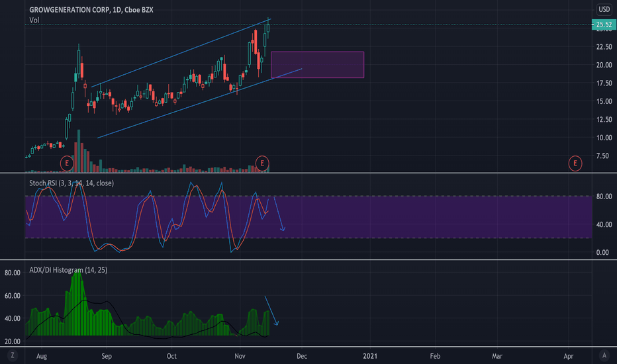Select the ADX/DI Histogram indicator legend
Viewport: 617px width, 364px height.
68,270
